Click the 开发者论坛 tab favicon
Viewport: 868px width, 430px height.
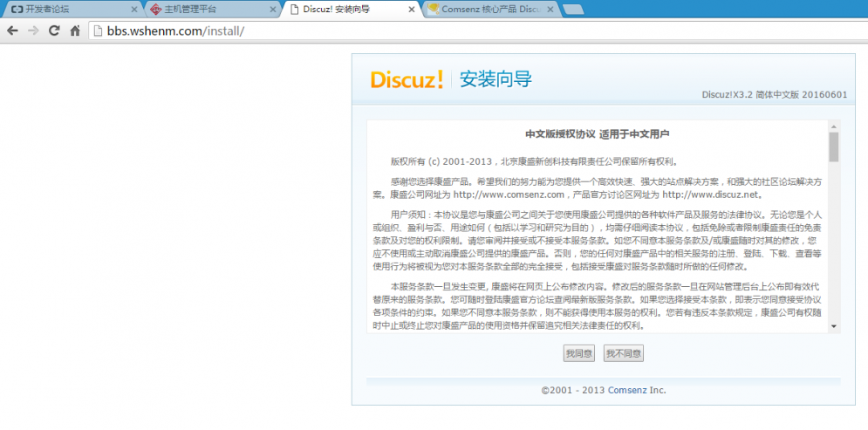click(x=17, y=10)
